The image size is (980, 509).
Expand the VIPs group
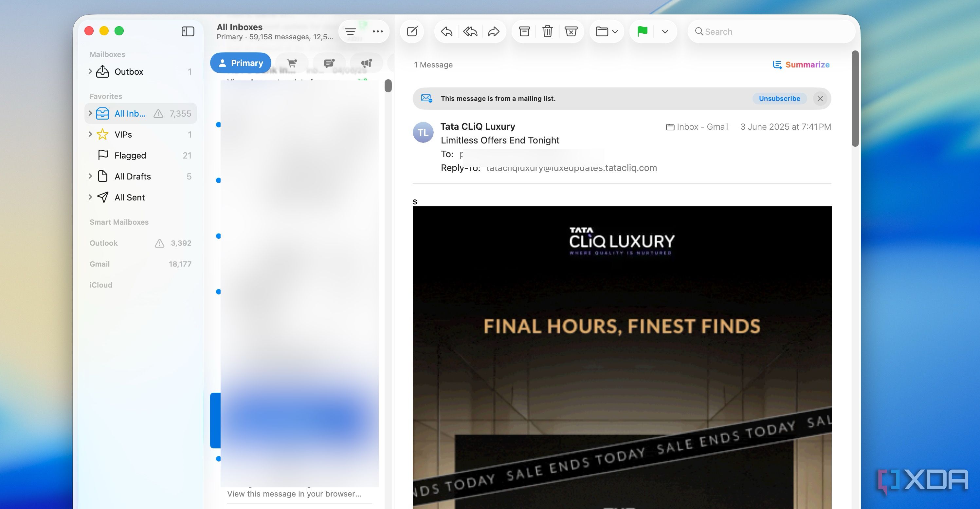click(x=90, y=134)
